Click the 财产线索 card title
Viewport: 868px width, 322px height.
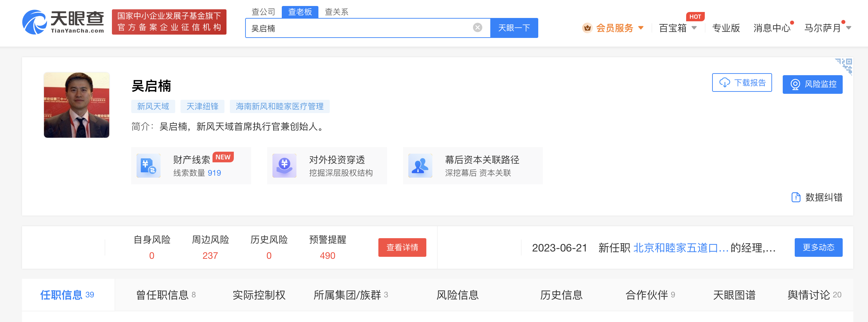[x=192, y=159]
